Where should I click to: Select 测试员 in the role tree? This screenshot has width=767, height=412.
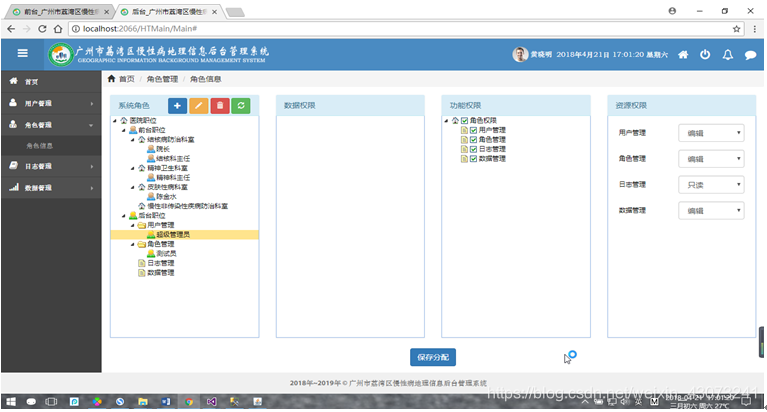click(x=166, y=253)
